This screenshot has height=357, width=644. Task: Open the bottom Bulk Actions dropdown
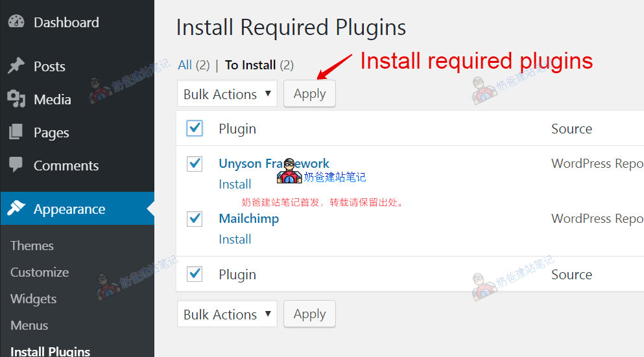click(x=227, y=314)
